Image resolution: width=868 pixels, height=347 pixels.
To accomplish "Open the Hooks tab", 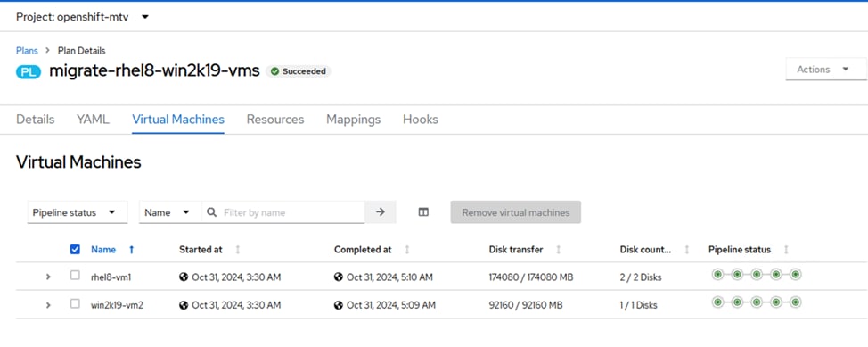I will (x=420, y=120).
